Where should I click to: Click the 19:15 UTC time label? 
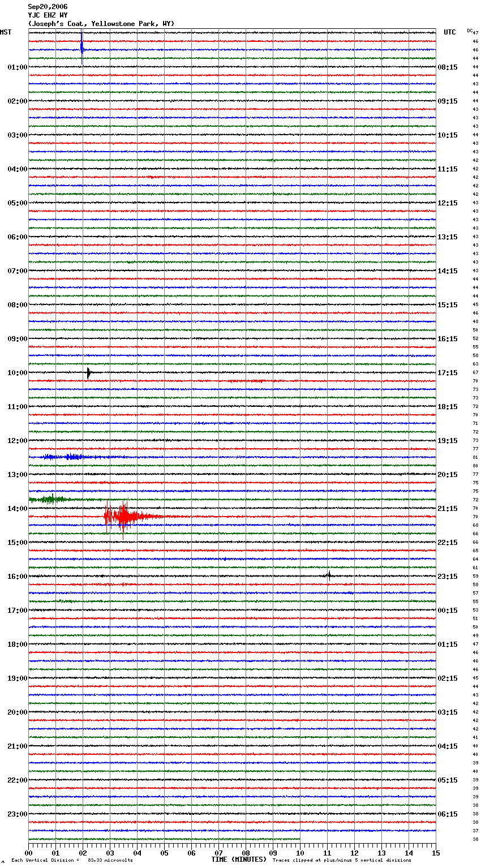448,441
